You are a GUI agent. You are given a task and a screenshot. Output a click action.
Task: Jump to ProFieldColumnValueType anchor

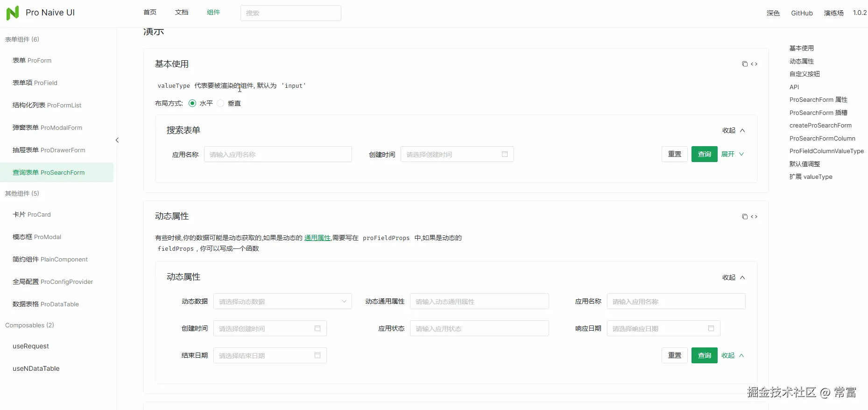tap(826, 151)
